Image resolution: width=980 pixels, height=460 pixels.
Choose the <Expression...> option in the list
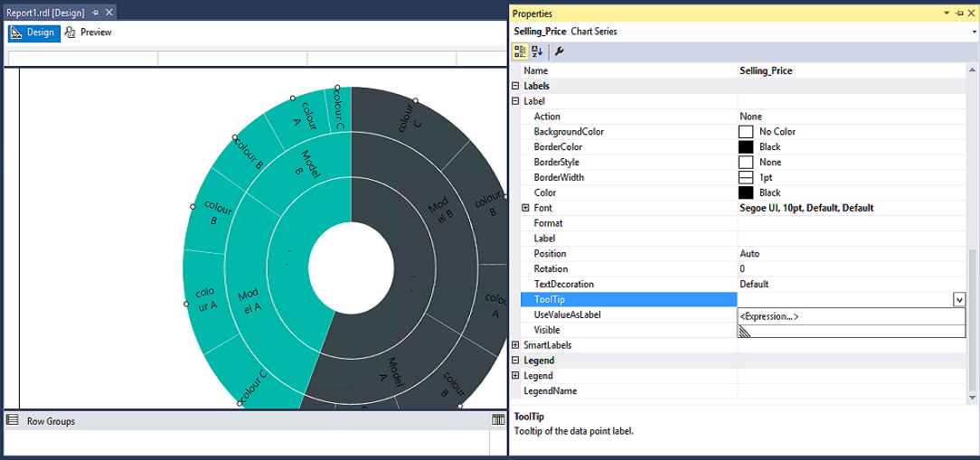point(769,316)
